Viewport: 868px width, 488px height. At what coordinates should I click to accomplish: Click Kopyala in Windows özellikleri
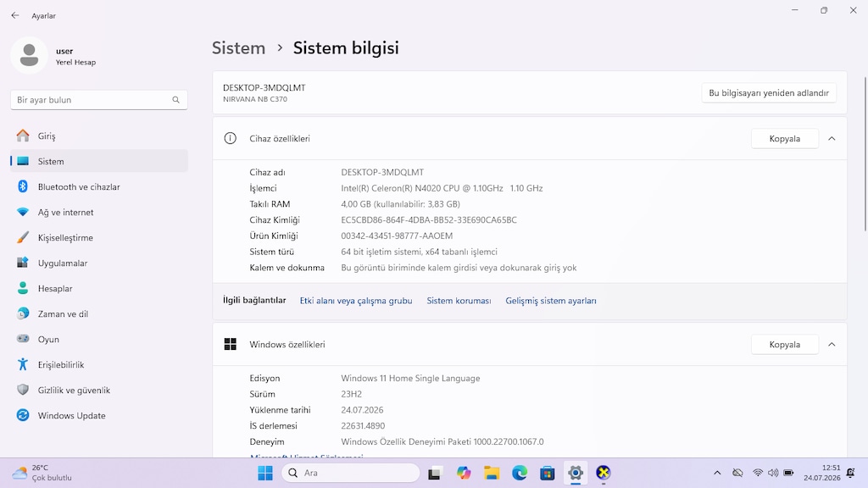(784, 344)
